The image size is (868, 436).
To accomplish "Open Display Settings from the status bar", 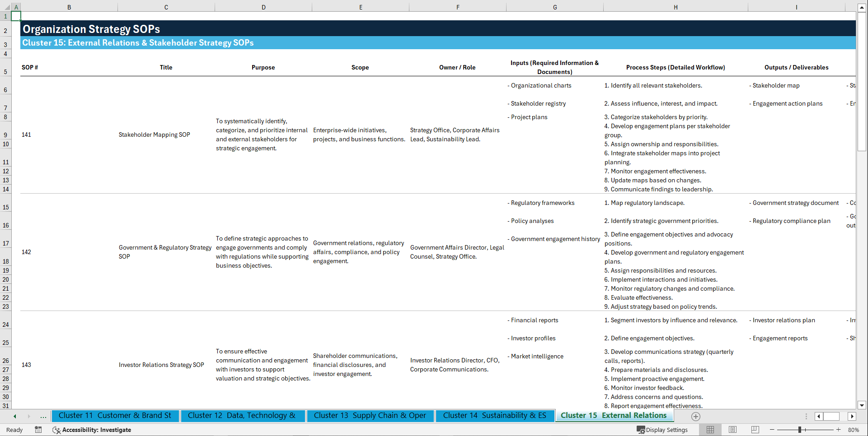I will (x=663, y=430).
